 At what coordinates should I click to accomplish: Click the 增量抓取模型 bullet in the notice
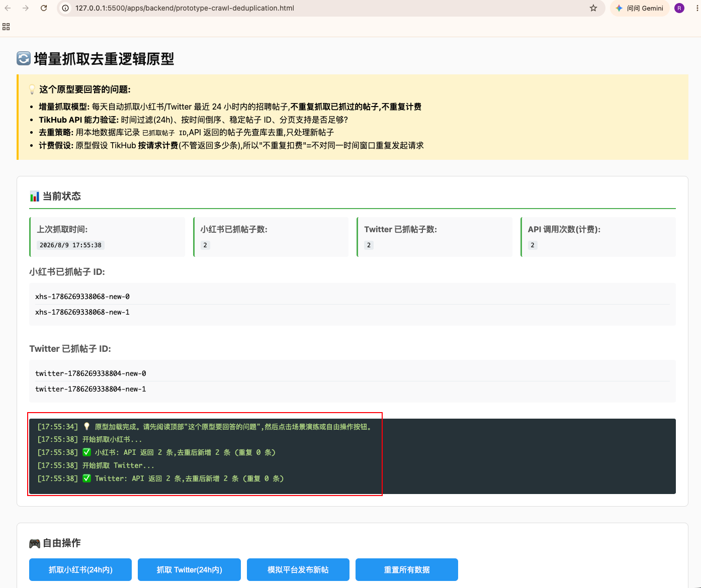click(x=230, y=107)
